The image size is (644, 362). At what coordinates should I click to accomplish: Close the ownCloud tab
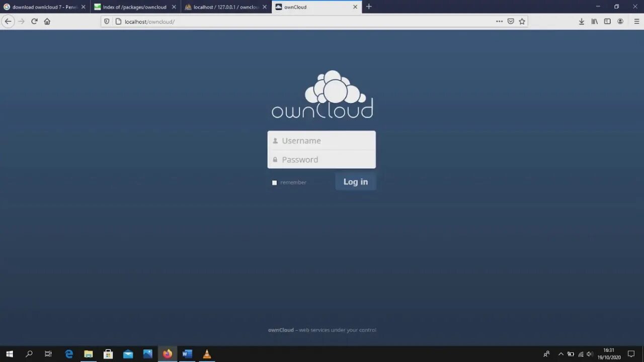(x=355, y=7)
